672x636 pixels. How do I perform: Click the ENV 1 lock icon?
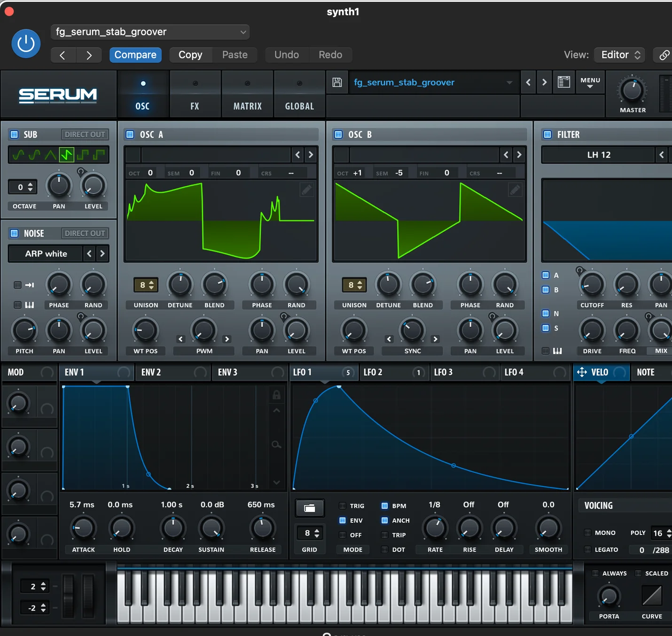pos(277,395)
